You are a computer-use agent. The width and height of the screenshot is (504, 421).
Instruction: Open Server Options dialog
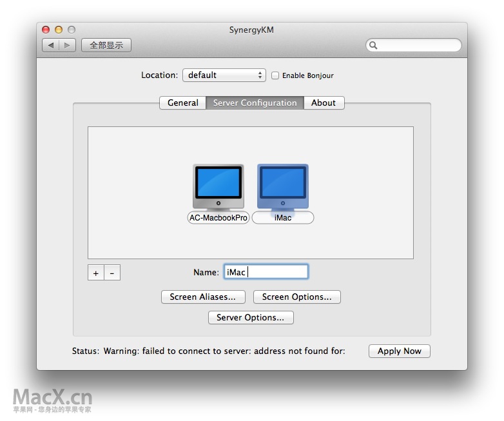251,317
